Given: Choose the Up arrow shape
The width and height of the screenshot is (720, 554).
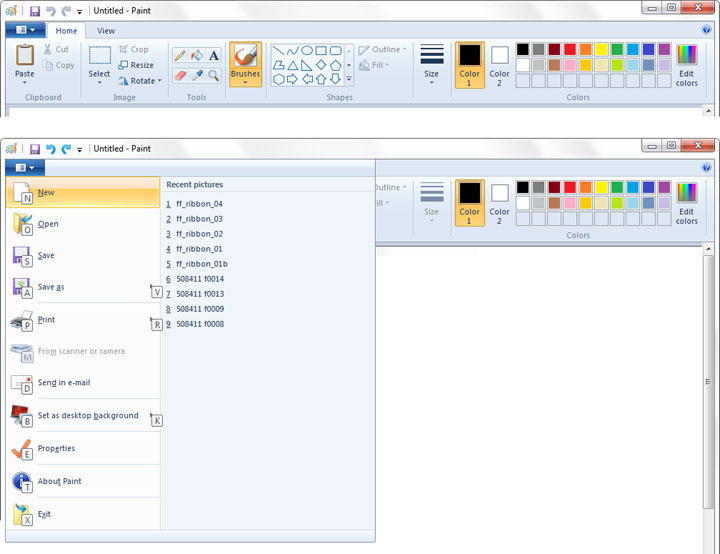Looking at the screenshot, I should tap(321, 79).
